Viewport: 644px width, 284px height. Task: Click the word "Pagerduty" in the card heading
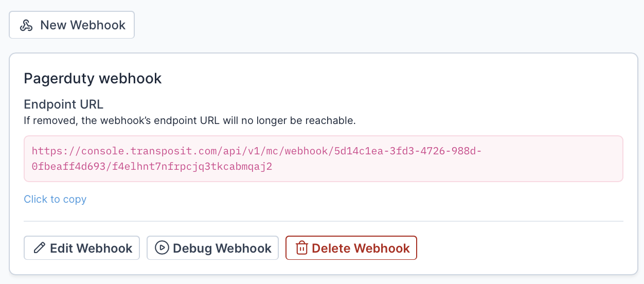pyautogui.click(x=59, y=78)
